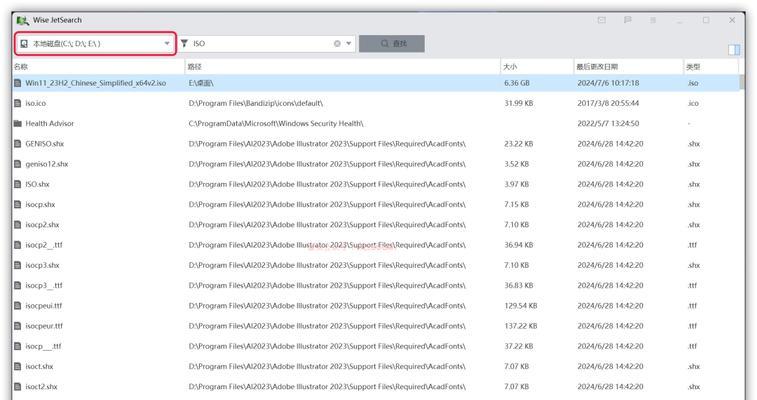Image resolution: width=757 pixels, height=400 pixels.
Task: Select the Health Advisor folder row
Action: [376, 124]
